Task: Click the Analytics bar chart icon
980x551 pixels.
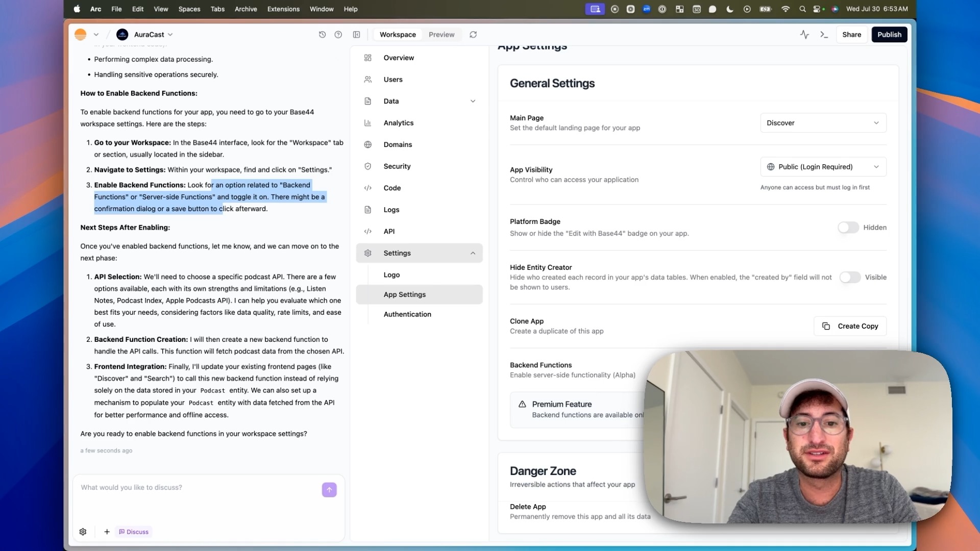Action: pyautogui.click(x=367, y=123)
